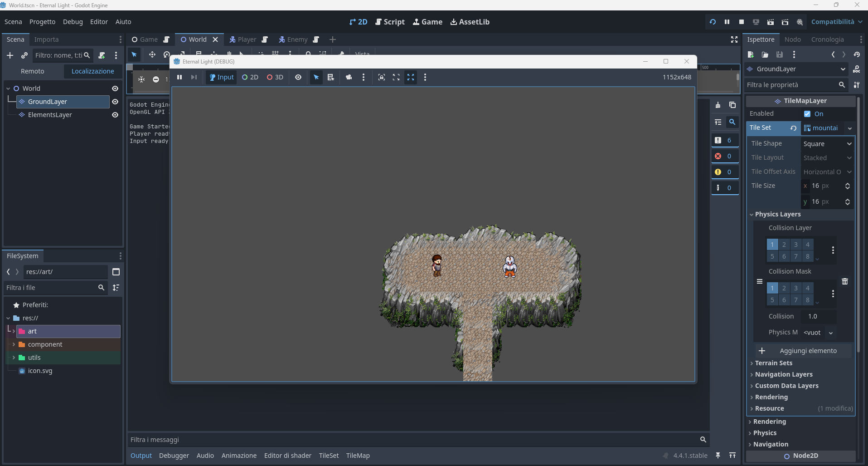Image resolution: width=868 pixels, height=466 pixels.
Task: Pause the game in the DEBUG window
Action: point(179,77)
